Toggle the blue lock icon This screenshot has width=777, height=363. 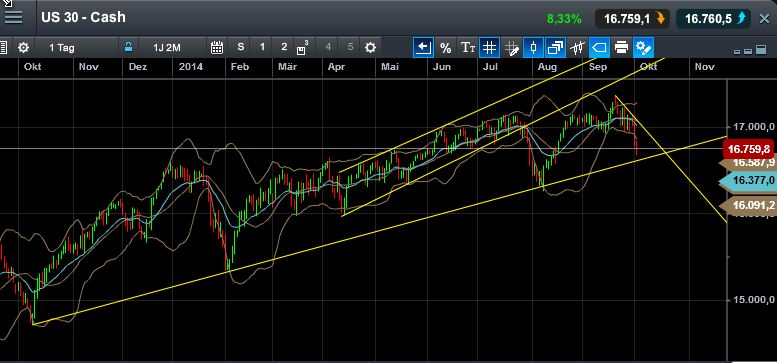[128, 48]
